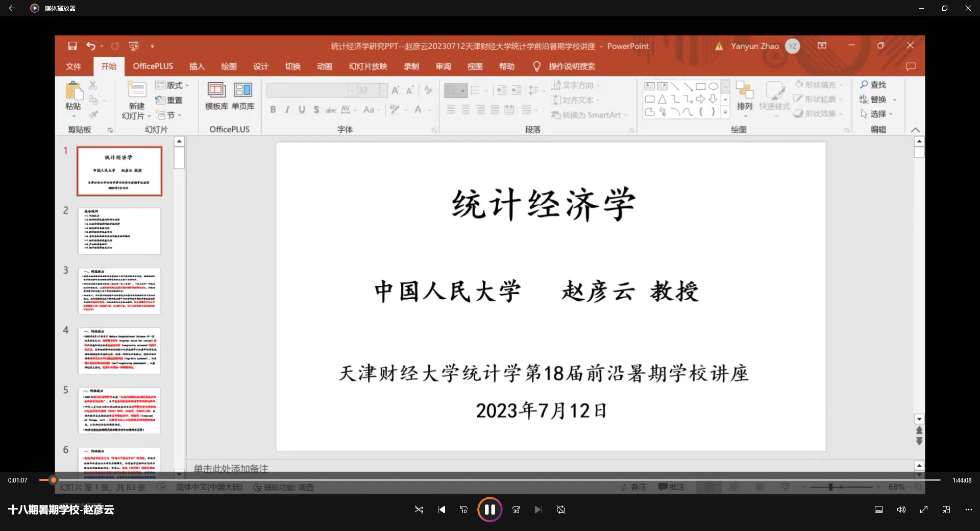Image resolution: width=980 pixels, height=531 pixels.
Task: Click the ribbon display options icon
Action: pos(822,45)
